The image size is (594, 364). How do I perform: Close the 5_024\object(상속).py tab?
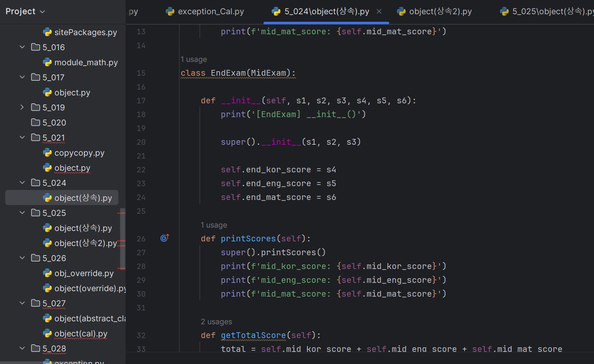[379, 11]
